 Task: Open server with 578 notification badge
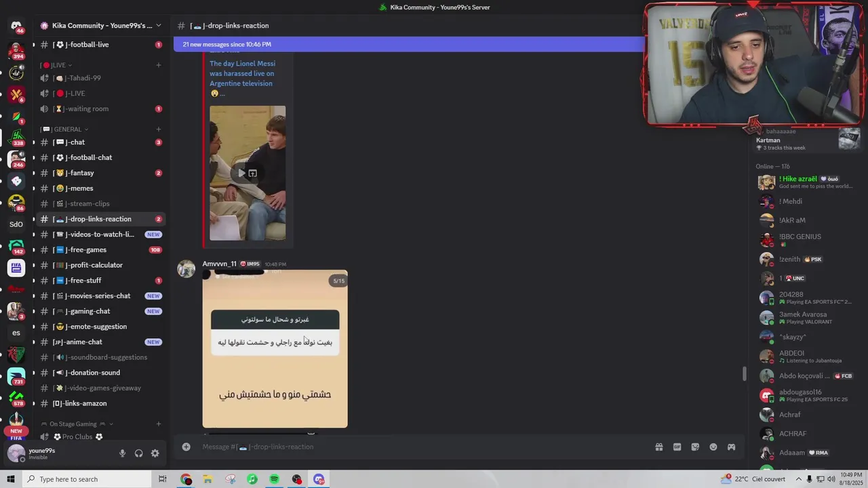(x=16, y=398)
